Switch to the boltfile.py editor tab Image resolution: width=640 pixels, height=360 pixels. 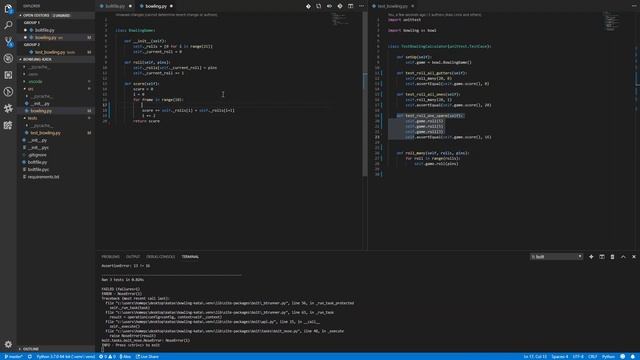116,6
